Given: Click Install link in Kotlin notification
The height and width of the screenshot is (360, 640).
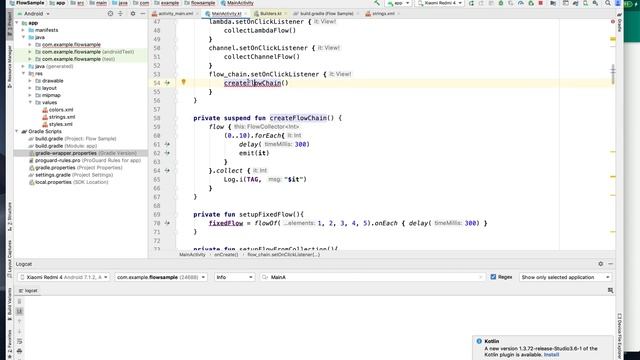Looking at the screenshot, I should point(551,355).
